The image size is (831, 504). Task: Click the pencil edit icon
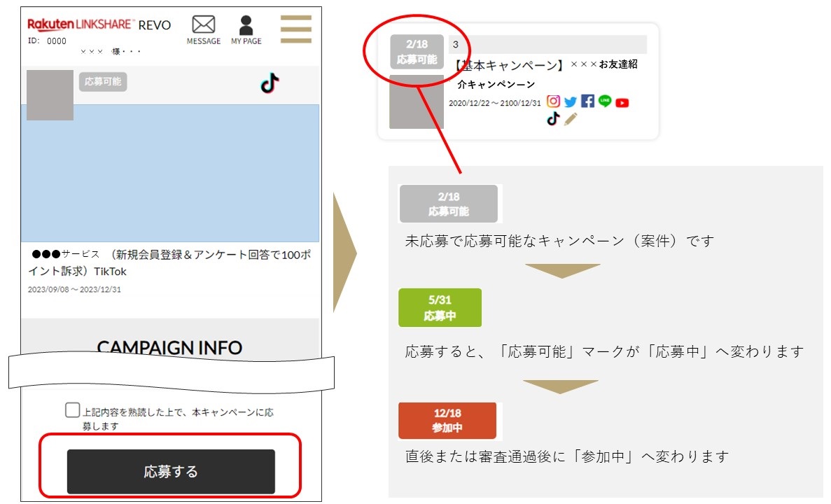[571, 119]
